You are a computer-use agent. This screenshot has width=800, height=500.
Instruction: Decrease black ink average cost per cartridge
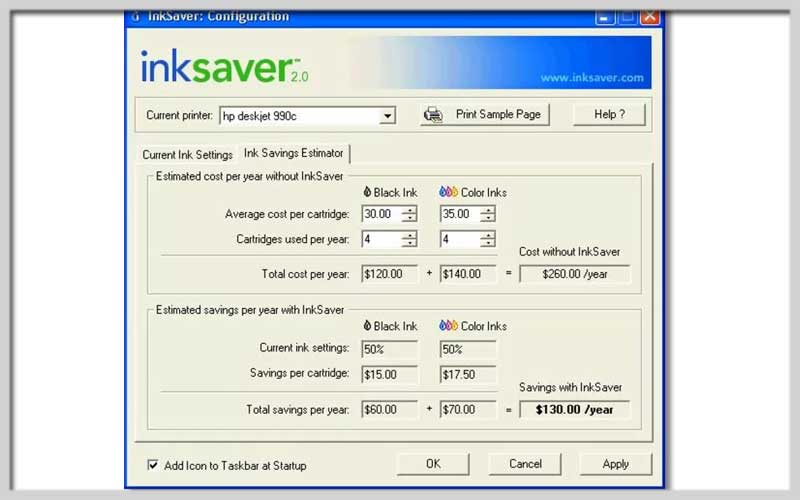point(409,218)
